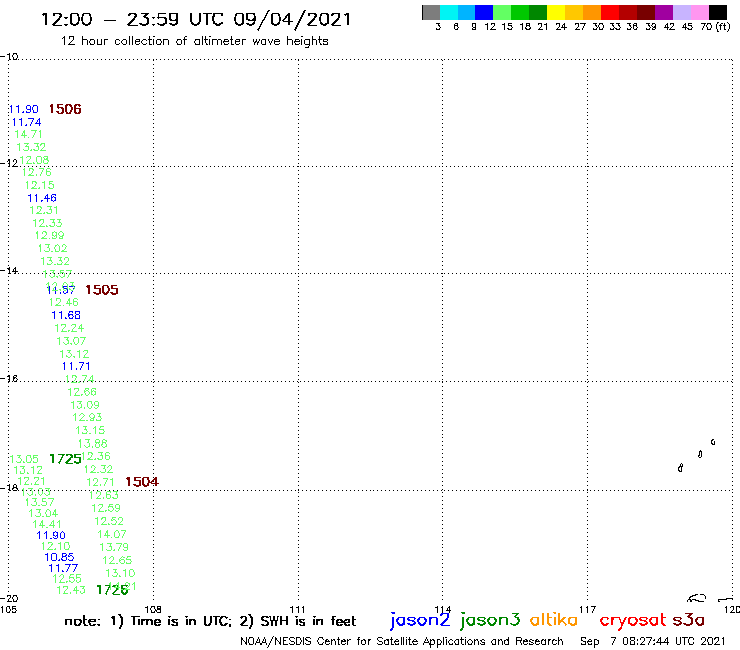Click the wave height value 13.10
This screenshot has width=740, height=650.
click(120, 574)
